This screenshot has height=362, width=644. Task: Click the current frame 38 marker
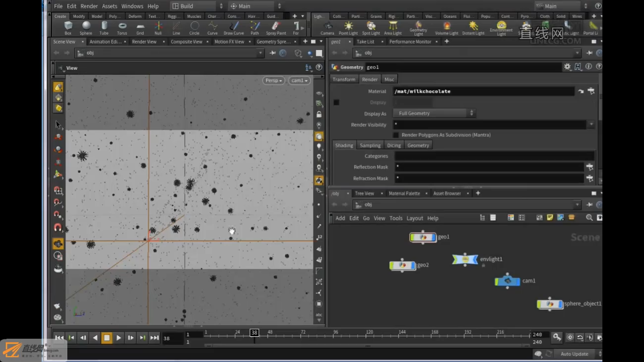[254, 332]
